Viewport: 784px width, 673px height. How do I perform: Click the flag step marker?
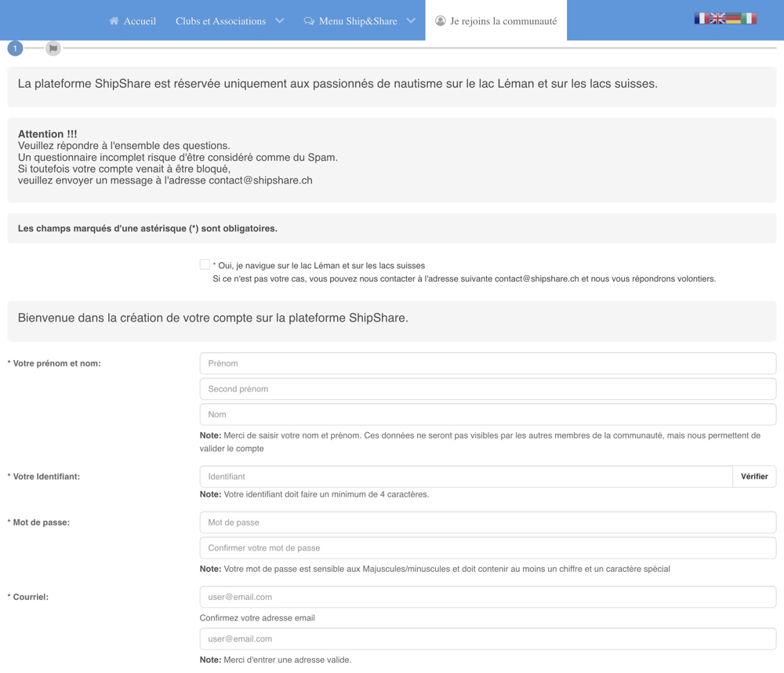tap(53, 49)
